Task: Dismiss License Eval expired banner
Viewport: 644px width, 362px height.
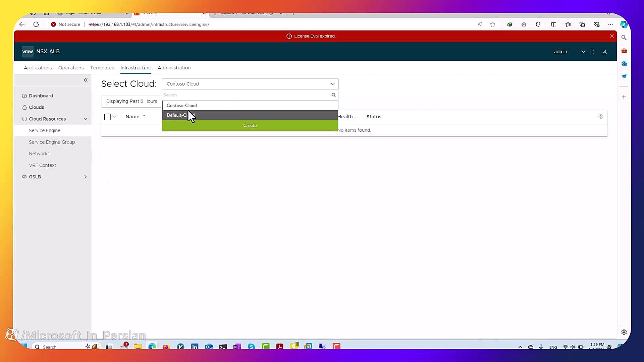Action: coord(612,36)
